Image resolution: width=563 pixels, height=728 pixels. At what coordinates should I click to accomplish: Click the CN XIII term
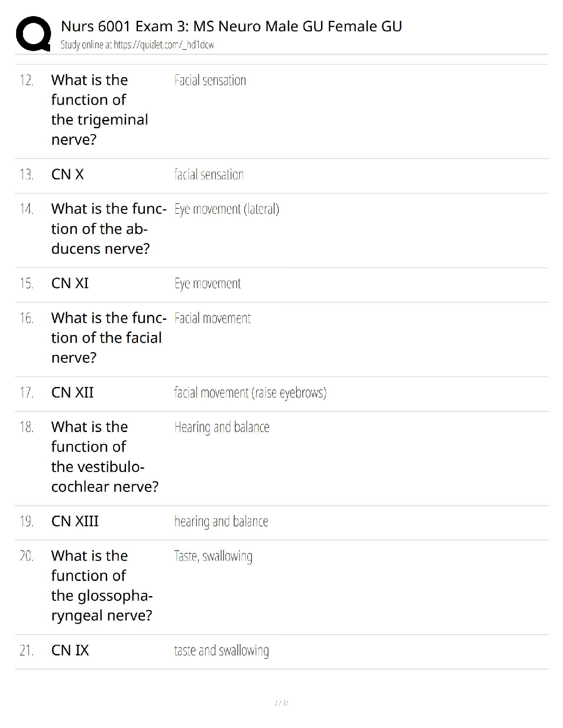(75, 521)
